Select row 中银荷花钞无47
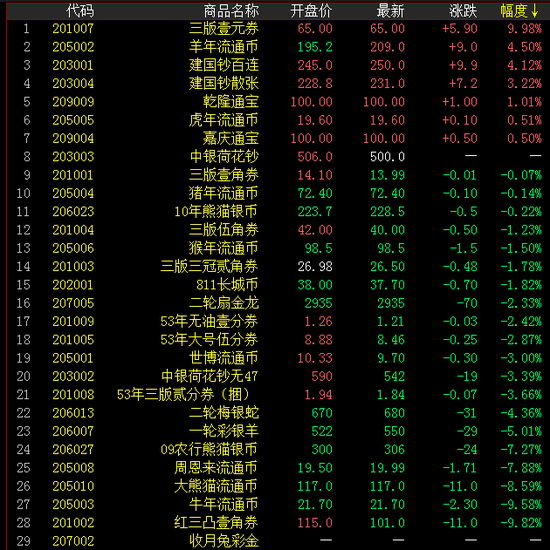The image size is (550, 550). [278, 376]
